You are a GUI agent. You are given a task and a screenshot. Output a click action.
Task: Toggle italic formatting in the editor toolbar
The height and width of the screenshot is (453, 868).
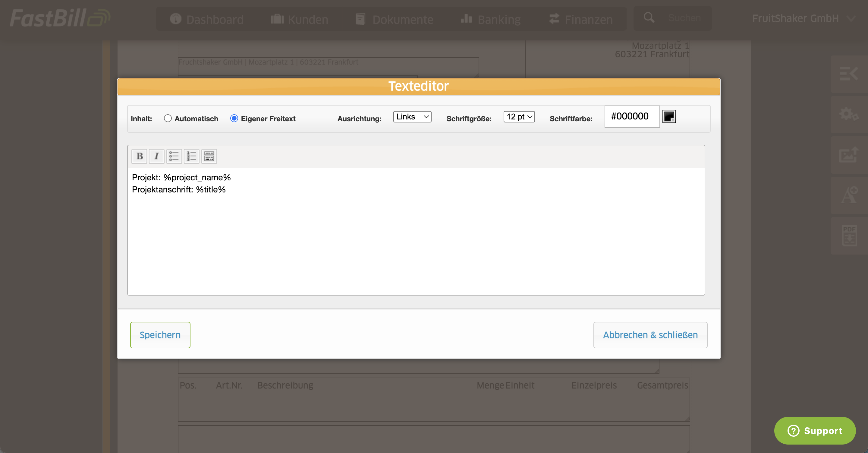coord(156,156)
